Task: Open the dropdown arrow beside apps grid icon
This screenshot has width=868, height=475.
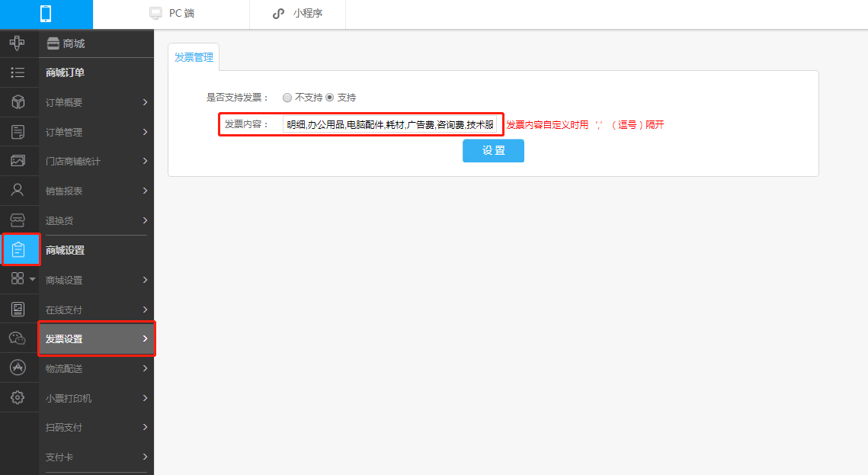Action: [x=33, y=279]
